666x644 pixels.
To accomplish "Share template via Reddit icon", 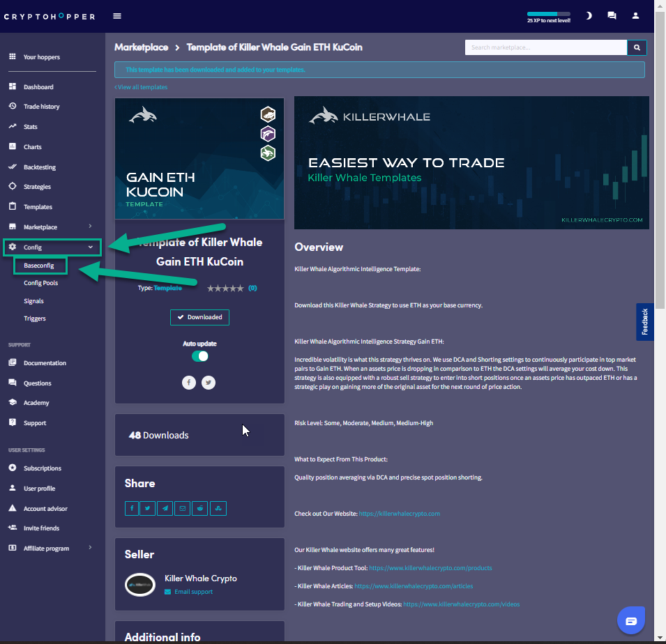I will (x=201, y=508).
